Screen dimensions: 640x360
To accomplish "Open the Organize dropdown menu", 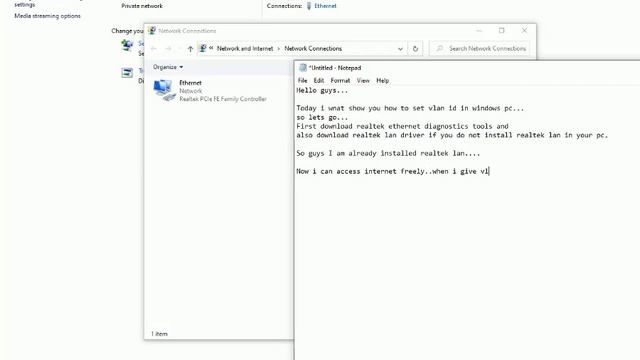I will tap(168, 67).
